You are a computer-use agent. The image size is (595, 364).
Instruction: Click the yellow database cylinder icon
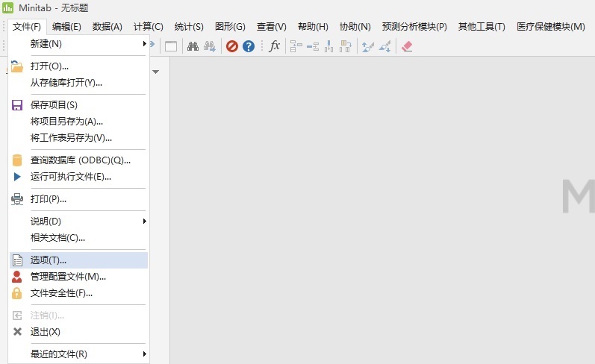pyautogui.click(x=17, y=160)
